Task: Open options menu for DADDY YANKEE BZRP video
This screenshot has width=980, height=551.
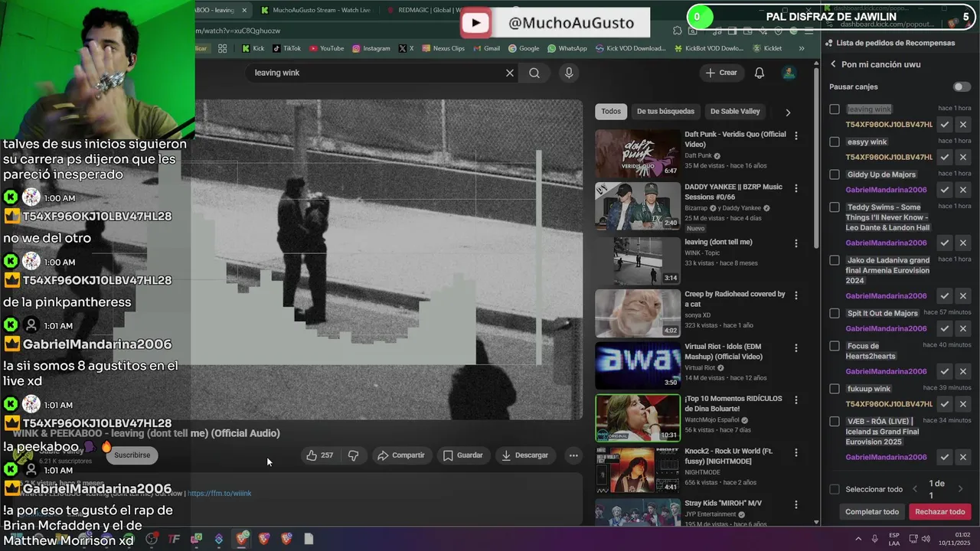Action: tap(796, 188)
